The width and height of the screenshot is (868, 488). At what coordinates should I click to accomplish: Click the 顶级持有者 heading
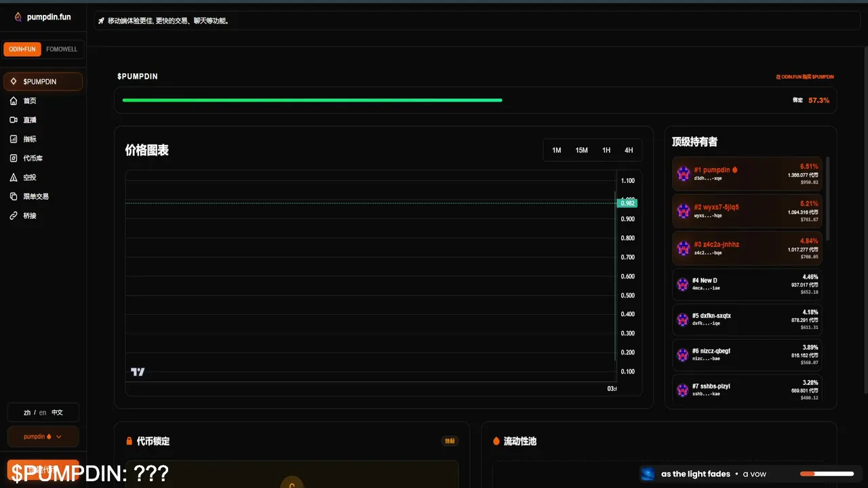click(695, 142)
